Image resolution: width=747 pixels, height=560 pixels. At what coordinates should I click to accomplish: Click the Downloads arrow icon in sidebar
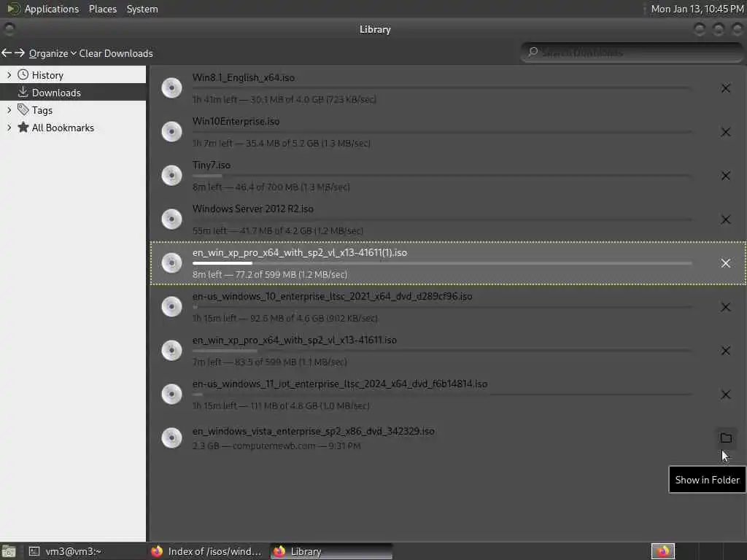pos(23,92)
